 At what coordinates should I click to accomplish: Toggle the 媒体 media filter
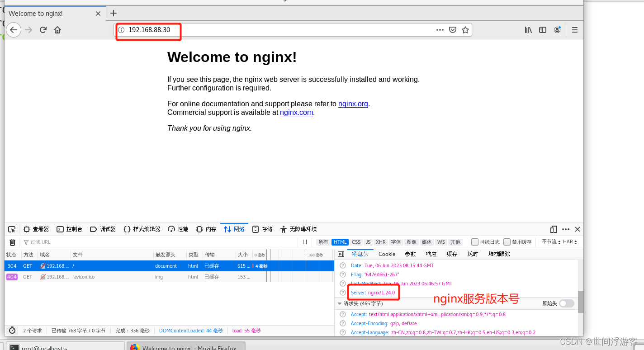pyautogui.click(x=427, y=242)
